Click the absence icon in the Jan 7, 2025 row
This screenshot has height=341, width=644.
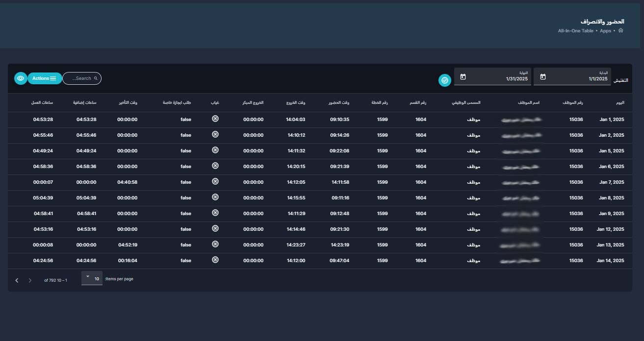pyautogui.click(x=215, y=181)
